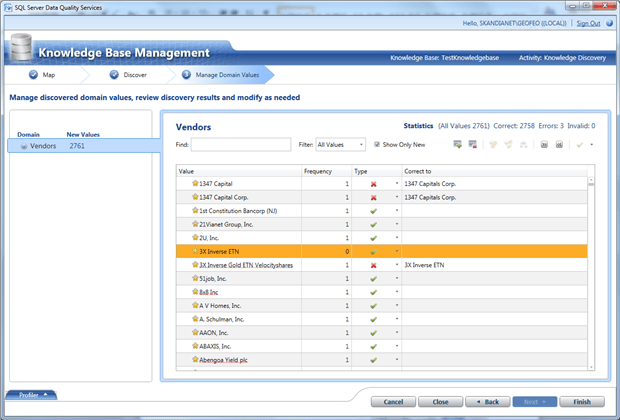Click the checkmark icon in Vendors toolbar
Viewport: 620px width, 420px height.
coord(580,145)
